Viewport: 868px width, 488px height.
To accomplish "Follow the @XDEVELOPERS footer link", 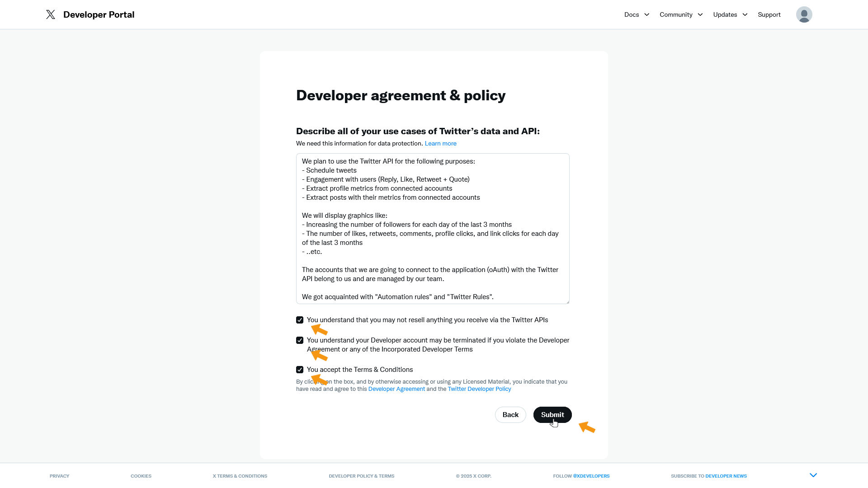I will click(591, 476).
